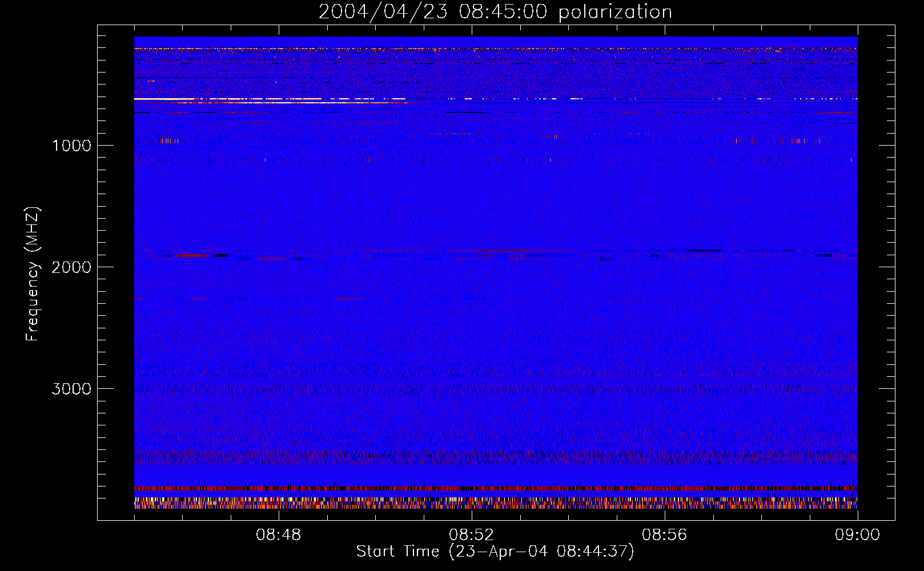Click the 08:52 time axis label
The height and width of the screenshot is (571, 924).
(472, 535)
